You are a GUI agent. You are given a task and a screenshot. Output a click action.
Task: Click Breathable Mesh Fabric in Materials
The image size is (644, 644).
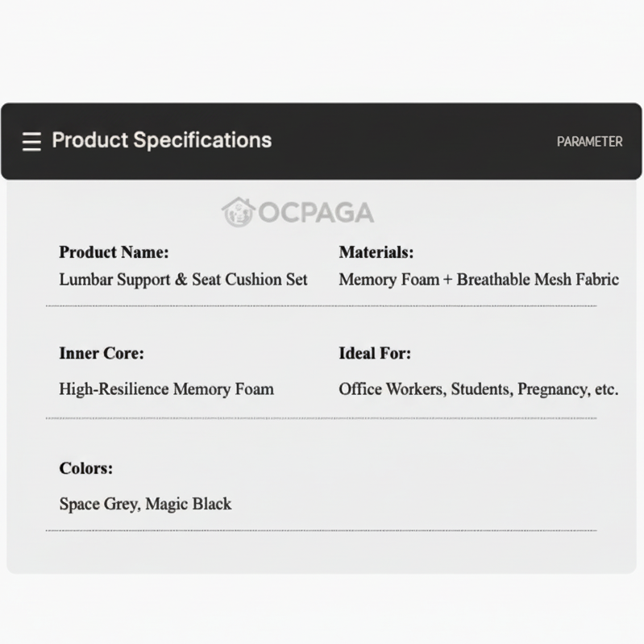click(x=538, y=280)
